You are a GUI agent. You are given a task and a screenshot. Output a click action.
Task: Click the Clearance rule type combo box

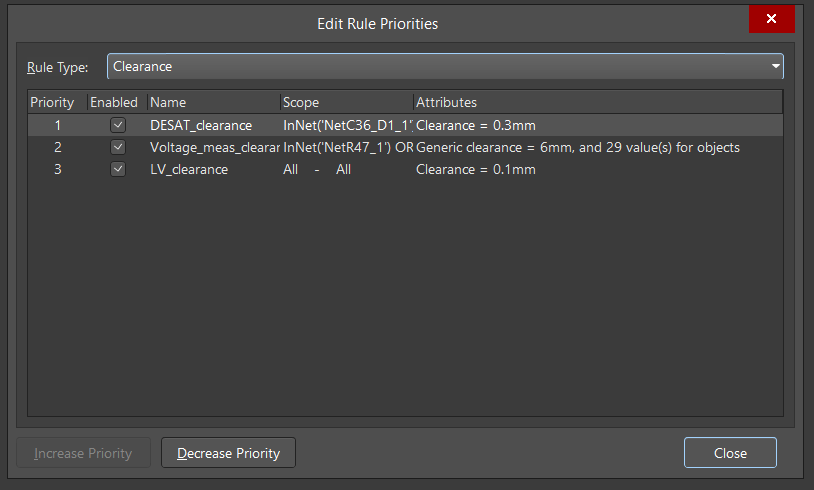click(x=440, y=67)
